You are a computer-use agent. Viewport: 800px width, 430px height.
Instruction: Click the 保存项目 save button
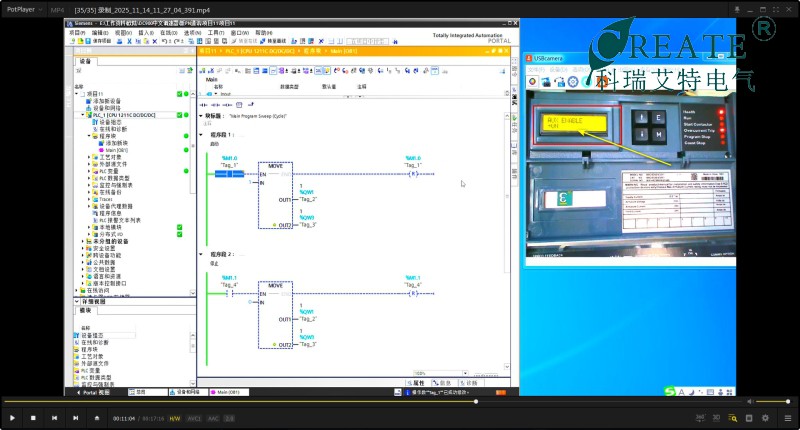98,41
